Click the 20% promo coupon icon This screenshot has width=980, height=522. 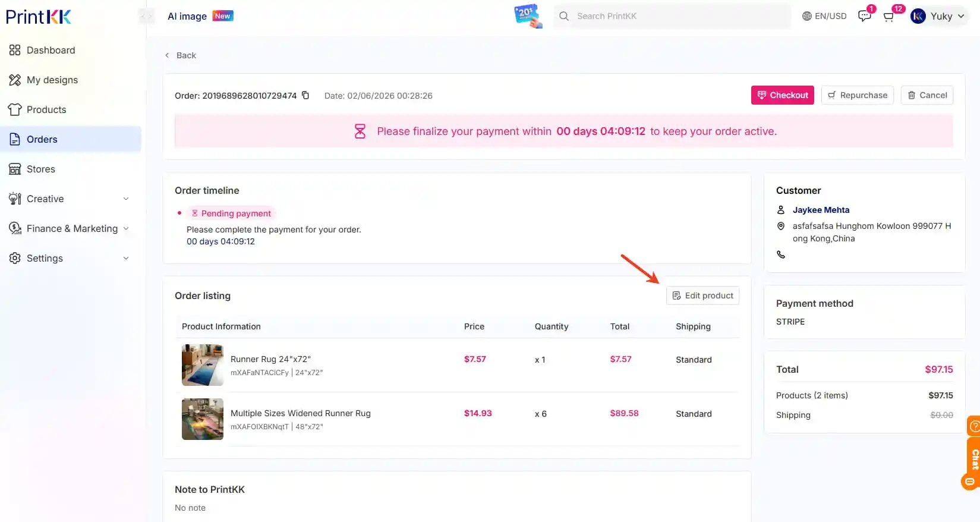pos(528,16)
